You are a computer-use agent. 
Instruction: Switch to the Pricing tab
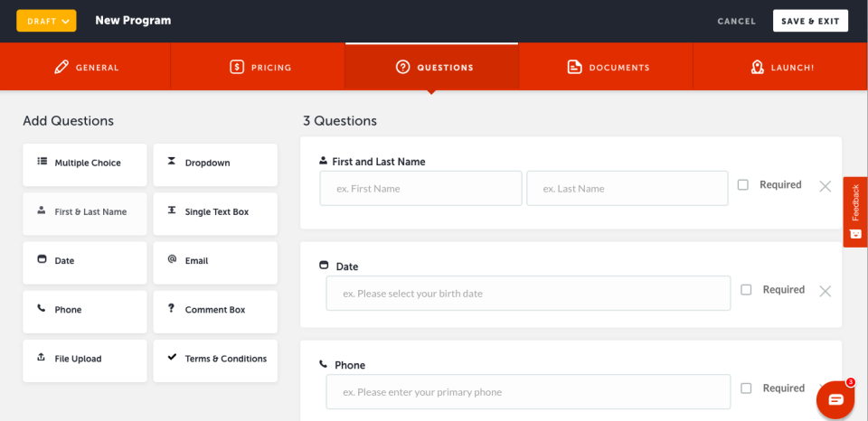pos(258,68)
